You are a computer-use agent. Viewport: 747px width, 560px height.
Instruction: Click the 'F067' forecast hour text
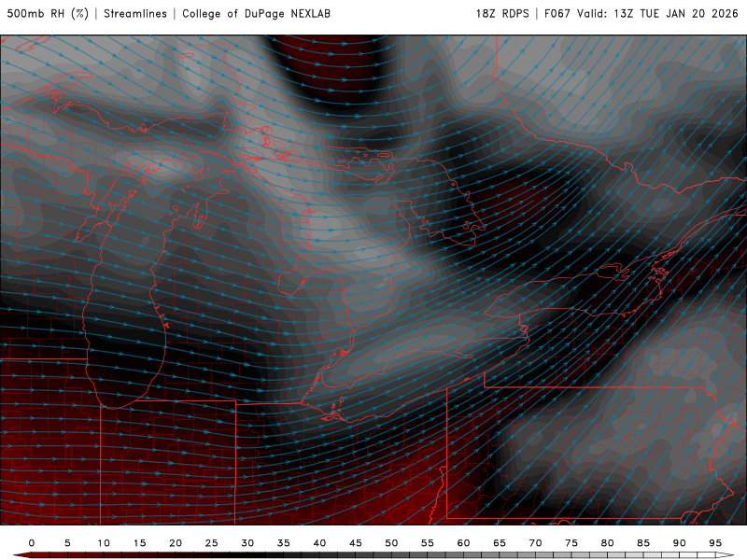[x=557, y=14]
